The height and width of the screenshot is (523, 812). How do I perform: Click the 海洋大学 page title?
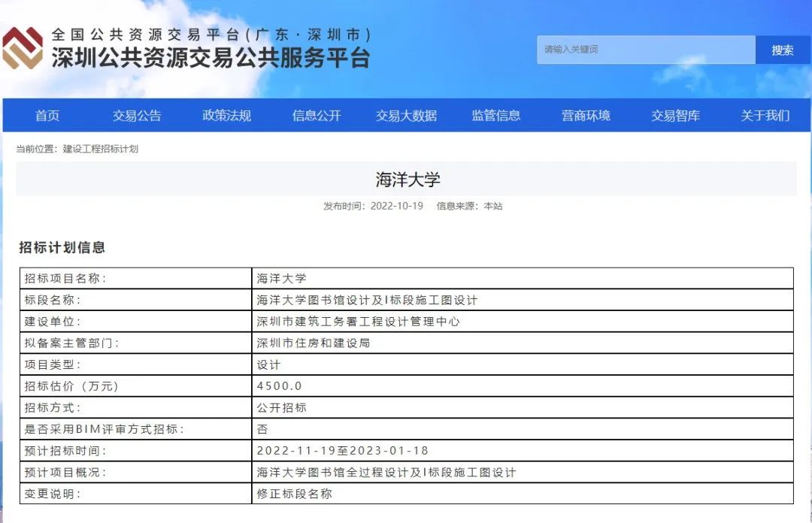click(x=407, y=180)
